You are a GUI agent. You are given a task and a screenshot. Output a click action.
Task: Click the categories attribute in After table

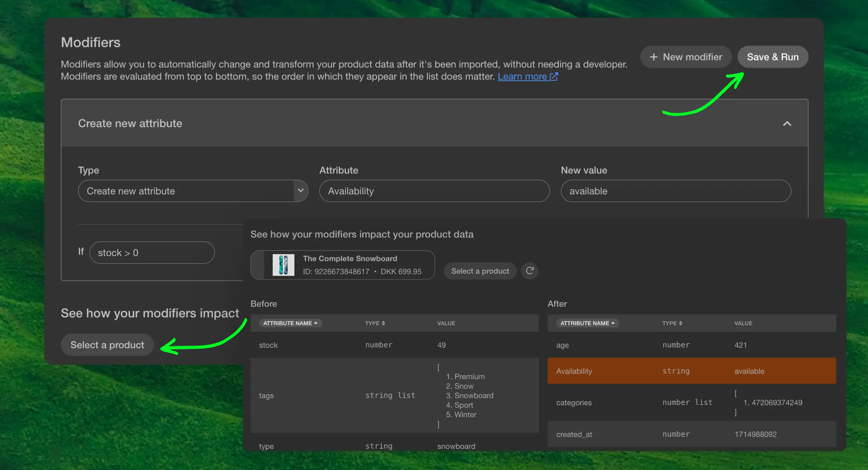574,402
